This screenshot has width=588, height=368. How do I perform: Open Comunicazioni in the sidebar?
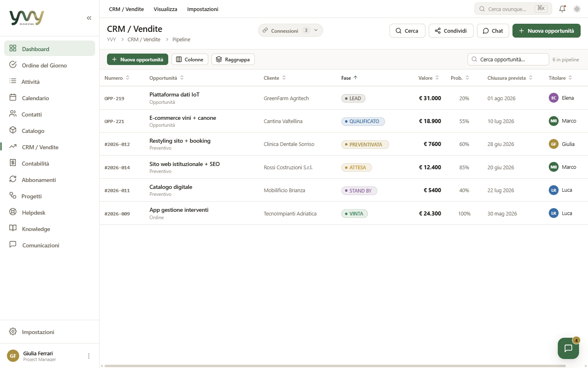49,245
